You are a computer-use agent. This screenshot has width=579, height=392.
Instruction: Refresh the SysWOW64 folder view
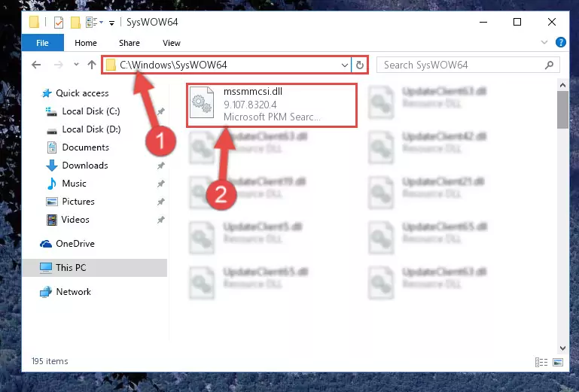[359, 65]
